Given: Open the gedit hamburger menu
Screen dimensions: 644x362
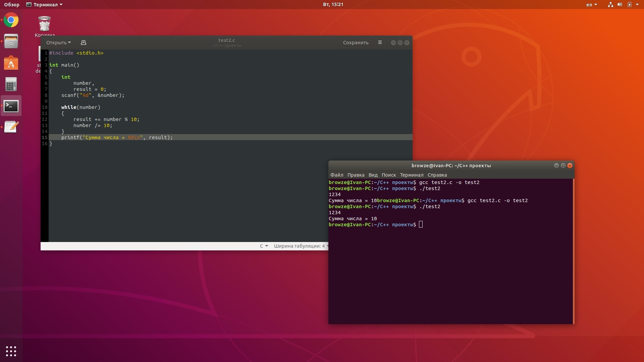Looking at the screenshot, I should pos(380,43).
